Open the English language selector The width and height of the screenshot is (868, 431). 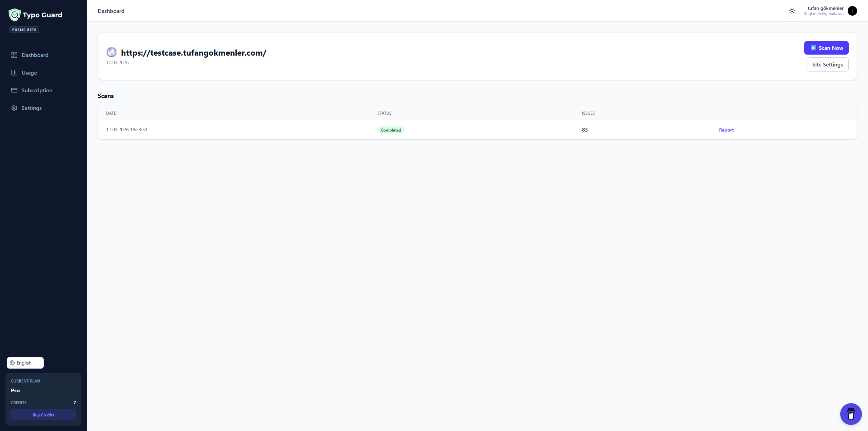point(25,363)
